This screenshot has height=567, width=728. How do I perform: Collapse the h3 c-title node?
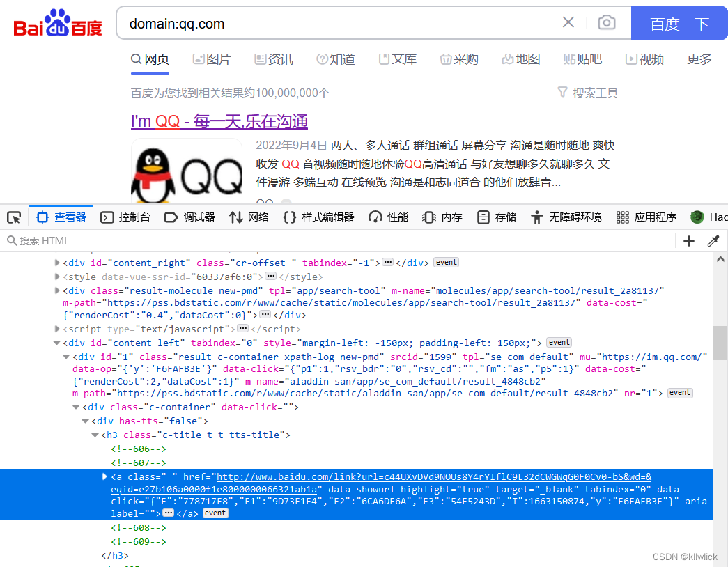[95, 435]
